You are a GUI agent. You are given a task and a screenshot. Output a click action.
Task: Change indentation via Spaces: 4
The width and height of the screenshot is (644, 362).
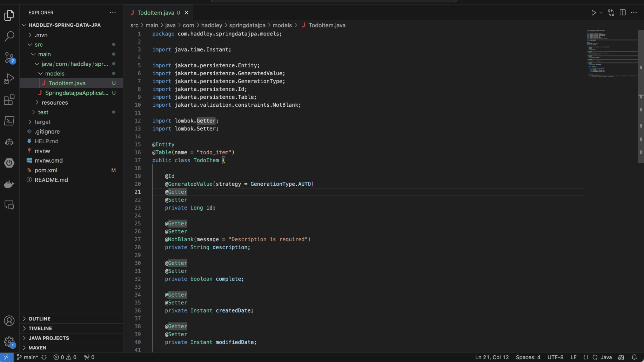[x=528, y=357]
